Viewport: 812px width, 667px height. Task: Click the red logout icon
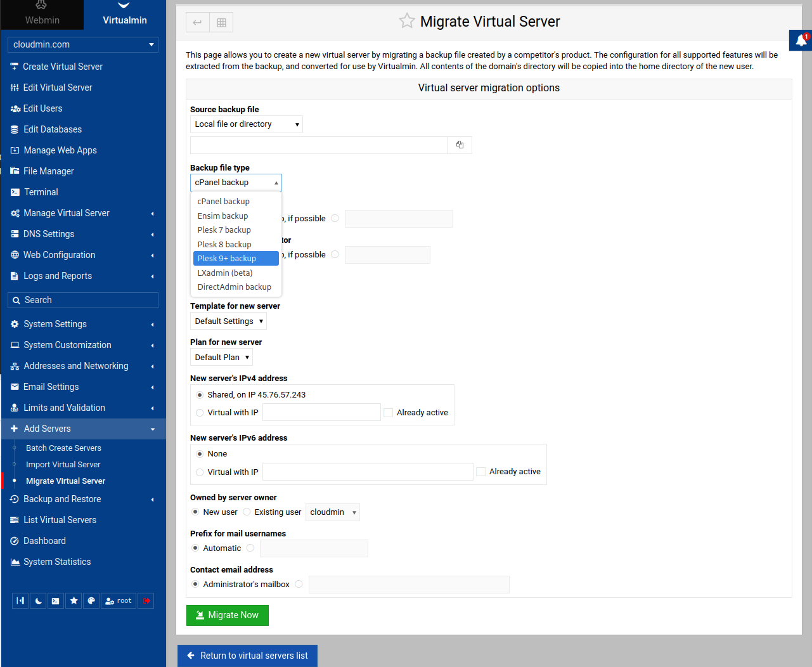[x=146, y=601]
